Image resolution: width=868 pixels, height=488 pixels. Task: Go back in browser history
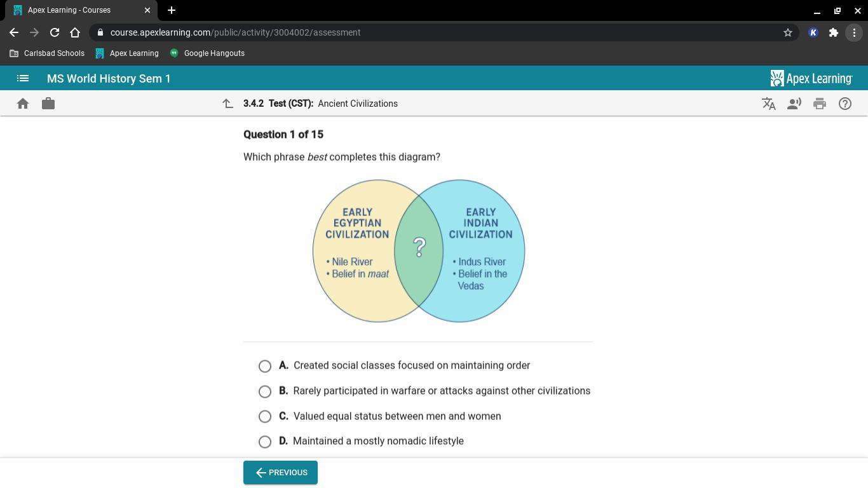[x=14, y=32]
